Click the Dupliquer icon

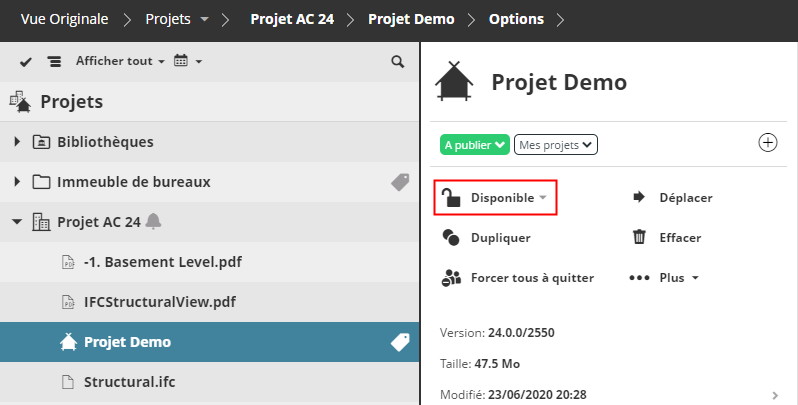[451, 238]
